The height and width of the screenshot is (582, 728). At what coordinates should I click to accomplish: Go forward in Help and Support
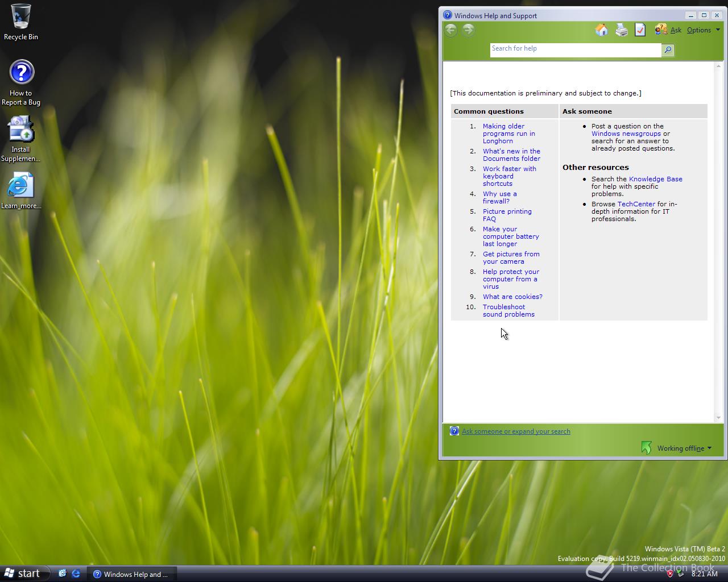(469, 30)
